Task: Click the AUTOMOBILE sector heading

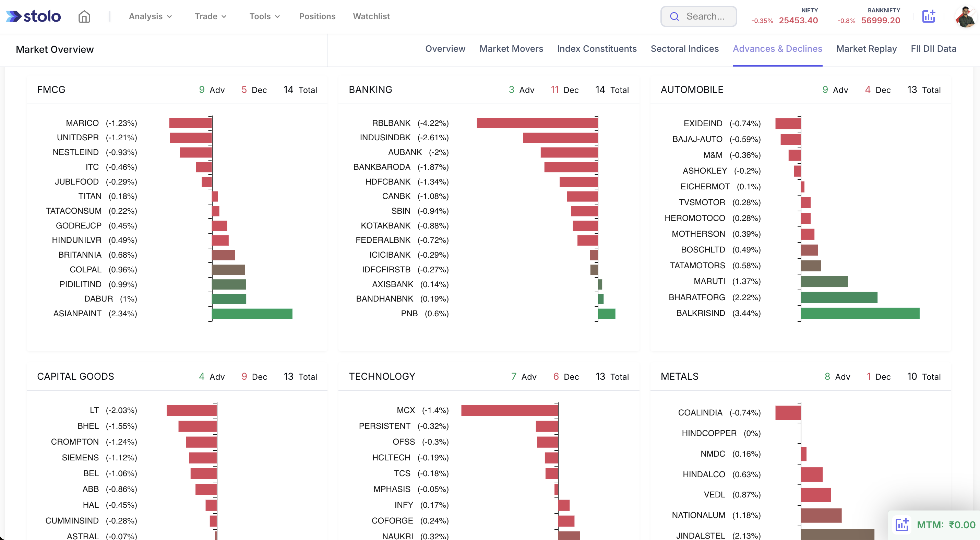Action: pyautogui.click(x=692, y=90)
